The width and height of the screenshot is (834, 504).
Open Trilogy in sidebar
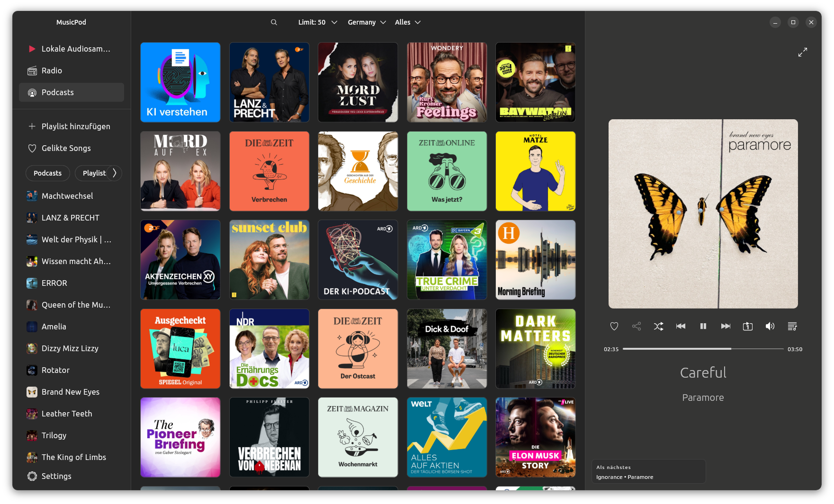point(72,435)
